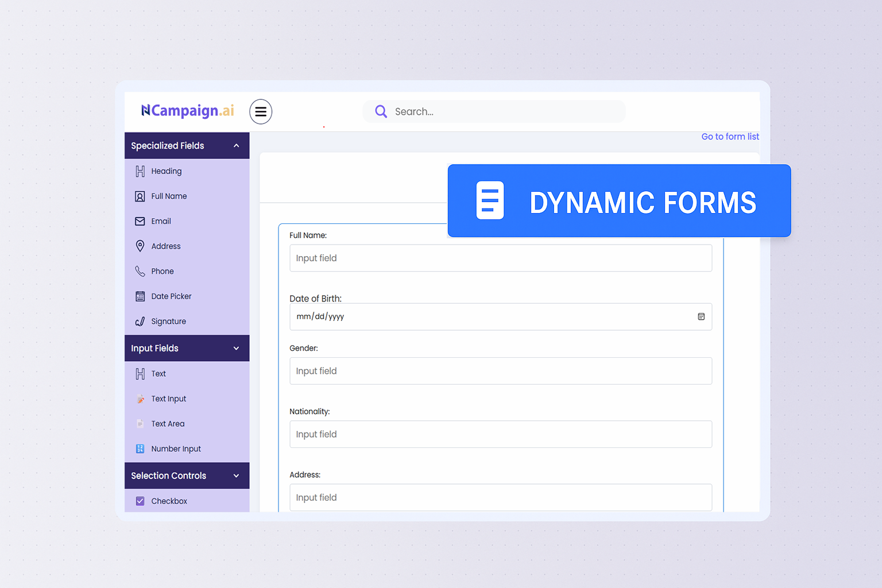
Task: Pick the Address location pin icon
Action: click(140, 246)
